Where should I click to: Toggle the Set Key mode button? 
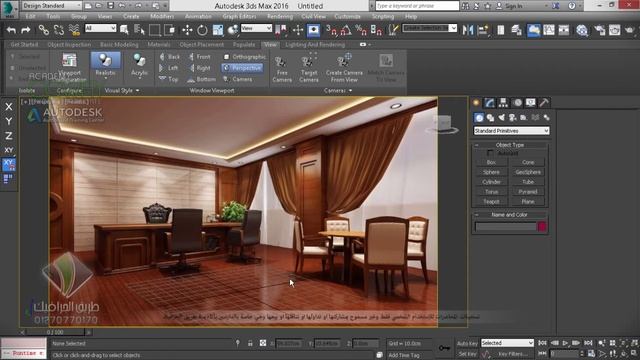coord(466,354)
